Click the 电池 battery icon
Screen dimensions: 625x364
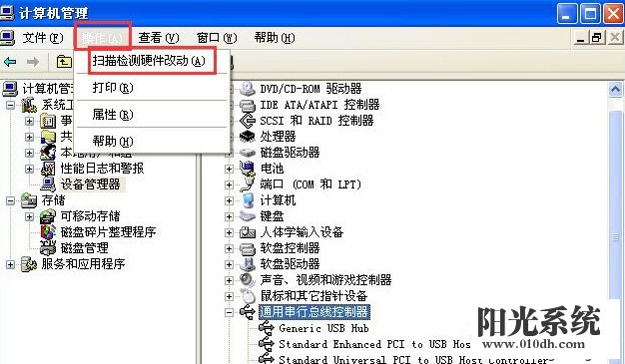coord(248,169)
